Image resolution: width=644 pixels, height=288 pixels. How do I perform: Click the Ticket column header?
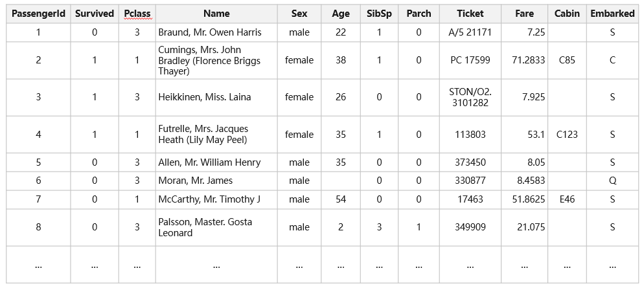coord(470,14)
